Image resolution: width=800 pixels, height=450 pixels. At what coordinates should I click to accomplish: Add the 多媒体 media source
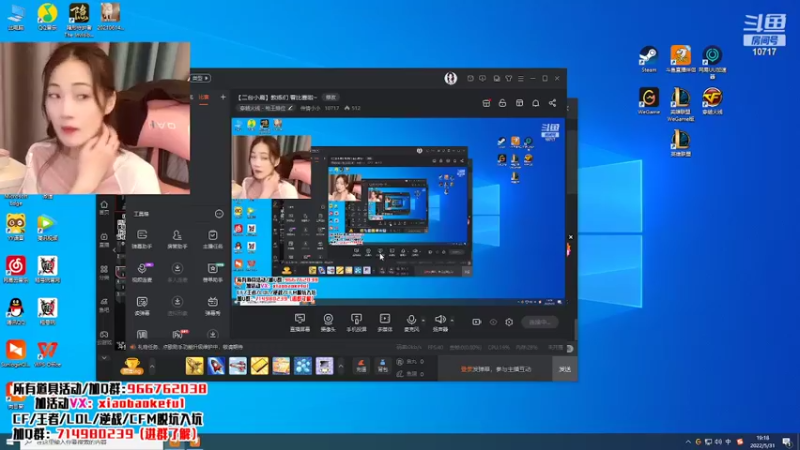click(x=385, y=322)
